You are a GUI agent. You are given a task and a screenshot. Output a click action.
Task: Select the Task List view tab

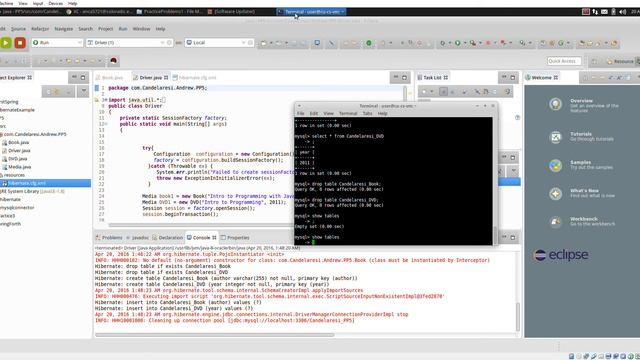pyautogui.click(x=432, y=78)
